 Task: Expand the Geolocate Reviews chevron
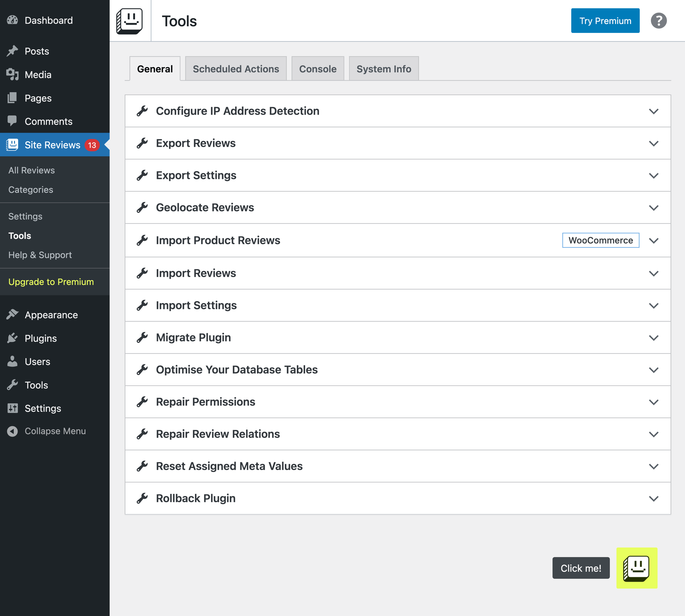653,208
